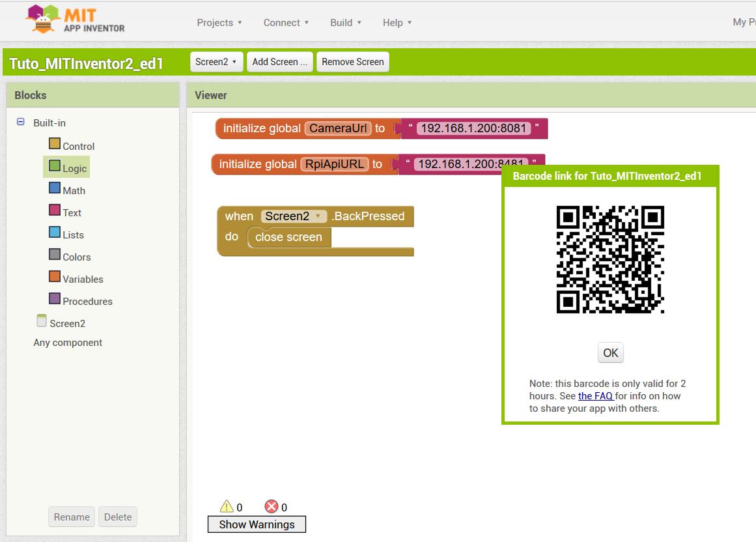Image resolution: width=756 pixels, height=542 pixels.
Task: Open the FAQ link in the barcode note
Action: [x=596, y=396]
